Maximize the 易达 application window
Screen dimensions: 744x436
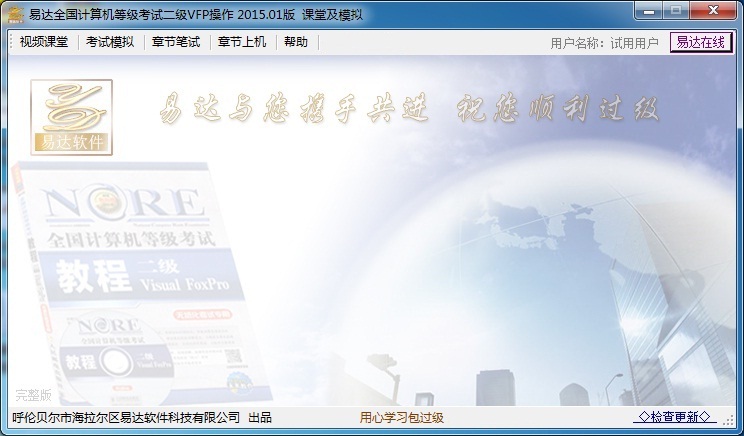pyautogui.click(x=676, y=10)
